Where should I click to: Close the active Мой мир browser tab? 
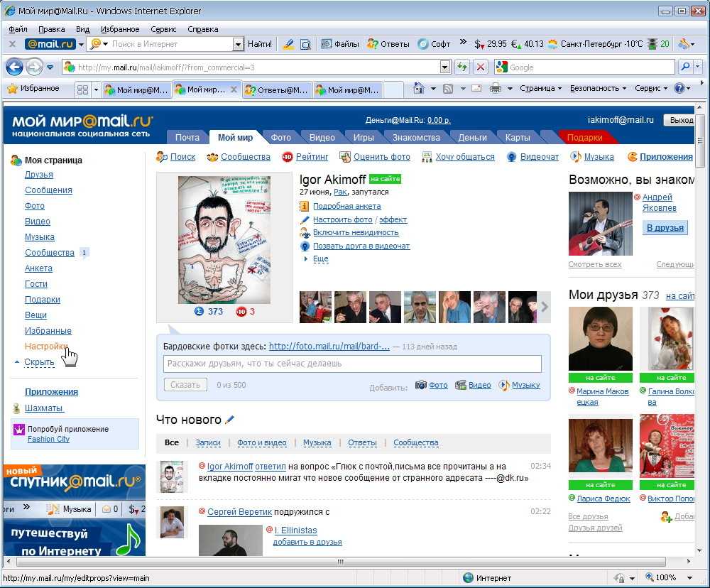tap(234, 89)
